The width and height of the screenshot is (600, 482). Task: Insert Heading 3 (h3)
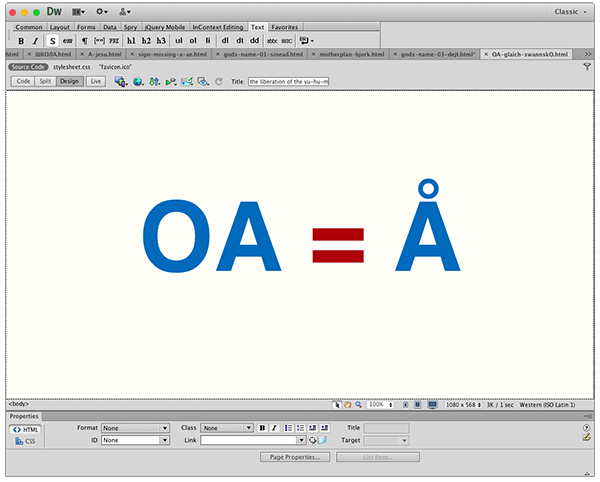pos(161,41)
